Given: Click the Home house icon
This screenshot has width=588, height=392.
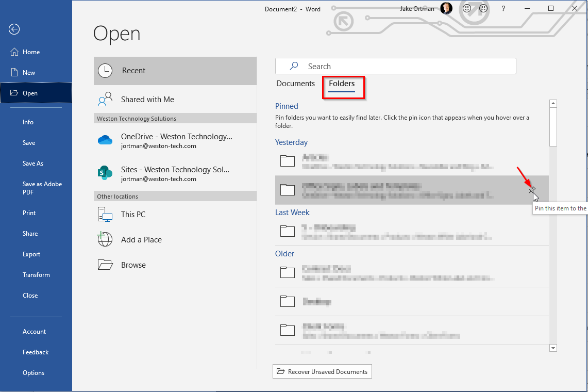Looking at the screenshot, I should tap(14, 52).
